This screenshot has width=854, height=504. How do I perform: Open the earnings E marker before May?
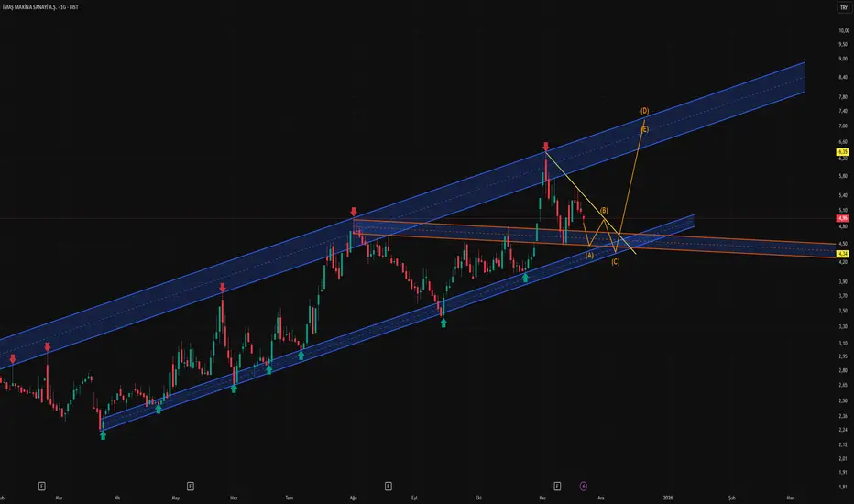pyautogui.click(x=190, y=486)
